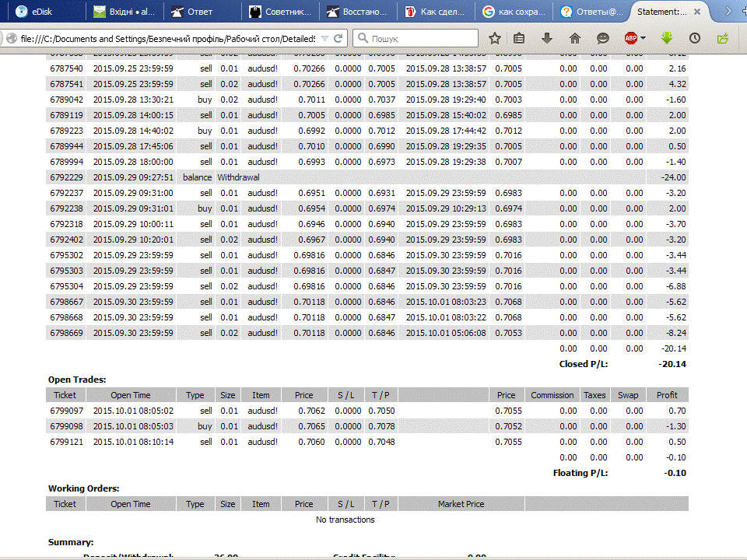Click the green share folder icon
Screen dimensions: 747x560
(723, 38)
